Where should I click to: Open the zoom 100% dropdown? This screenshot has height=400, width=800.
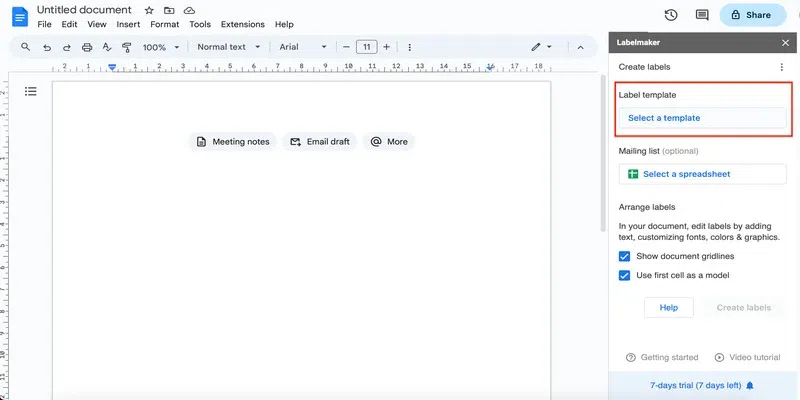point(161,47)
